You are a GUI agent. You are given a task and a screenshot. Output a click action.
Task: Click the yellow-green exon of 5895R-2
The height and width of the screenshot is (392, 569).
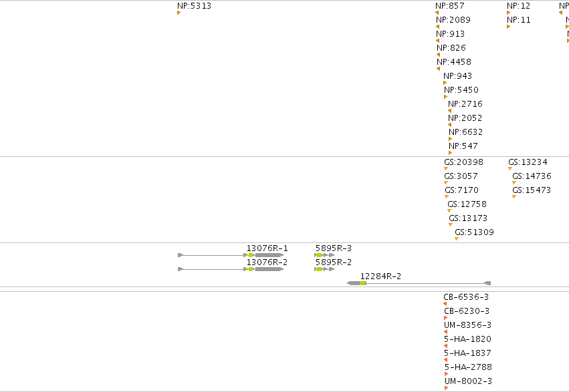[320, 269]
